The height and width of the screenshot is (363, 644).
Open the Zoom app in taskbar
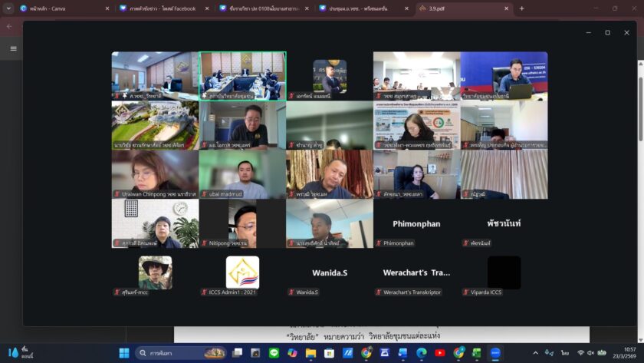tap(496, 353)
